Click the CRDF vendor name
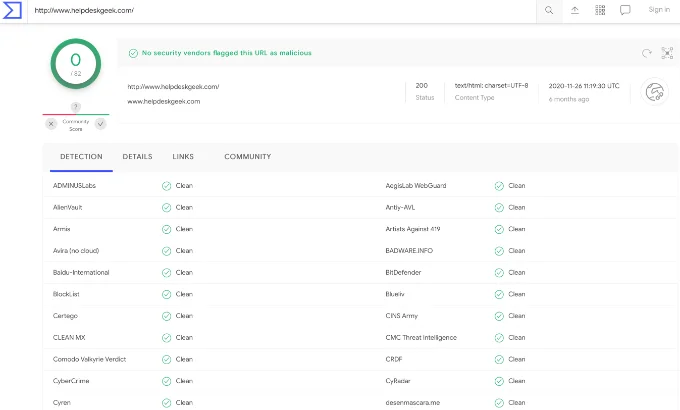 click(394, 359)
